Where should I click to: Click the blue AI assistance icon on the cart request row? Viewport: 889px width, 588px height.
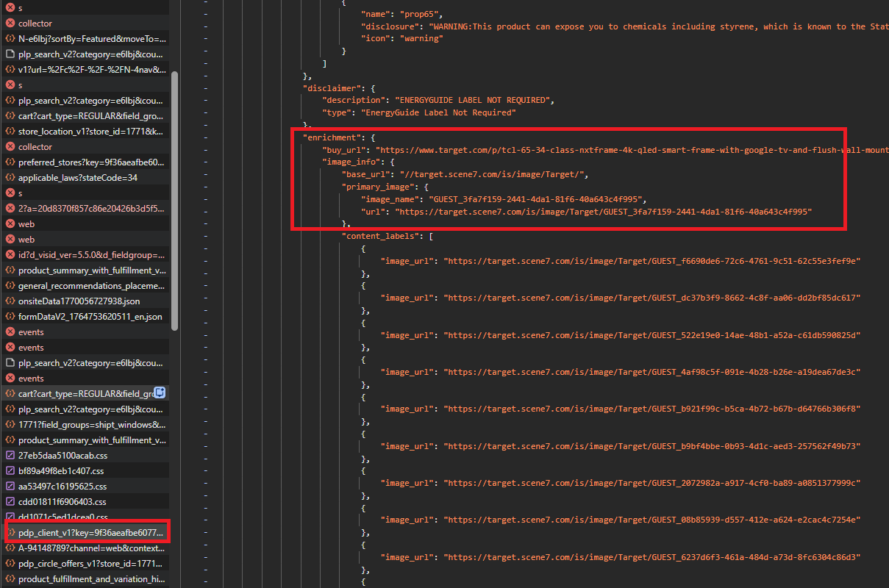(159, 393)
